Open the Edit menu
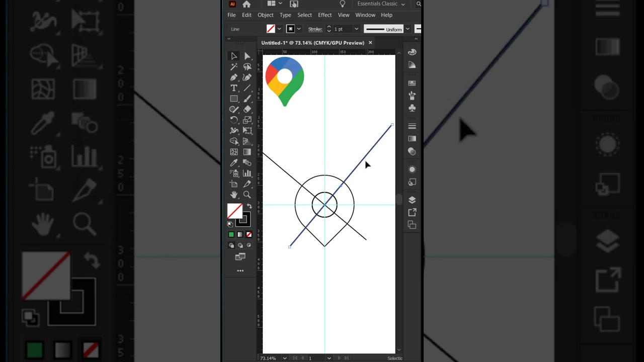This screenshot has width=644, height=362. click(x=247, y=15)
